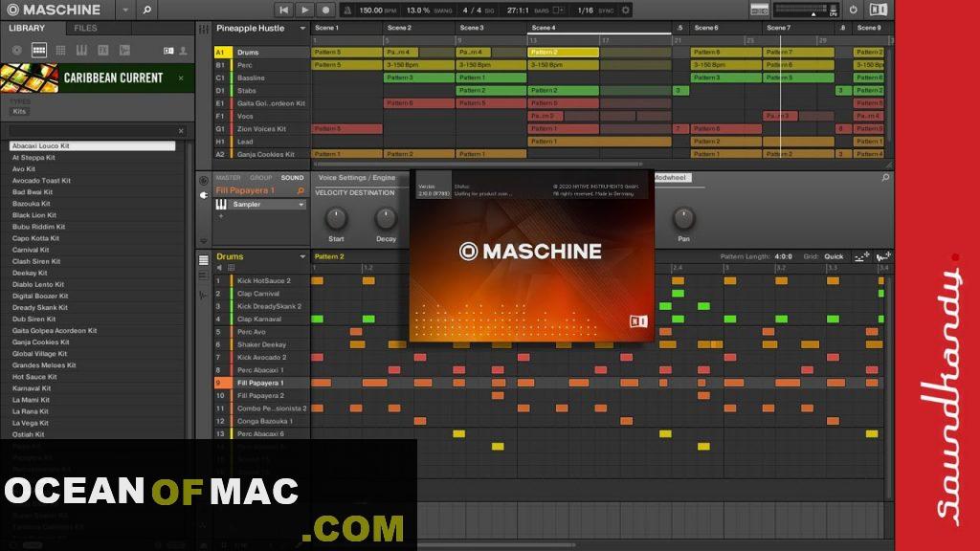
Task: Toggle factory content icon in browser
Action: click(x=168, y=51)
